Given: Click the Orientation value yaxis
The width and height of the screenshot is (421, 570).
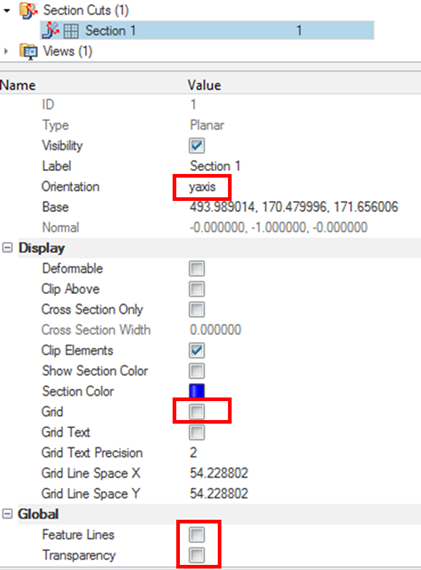Looking at the screenshot, I should pos(202,187).
